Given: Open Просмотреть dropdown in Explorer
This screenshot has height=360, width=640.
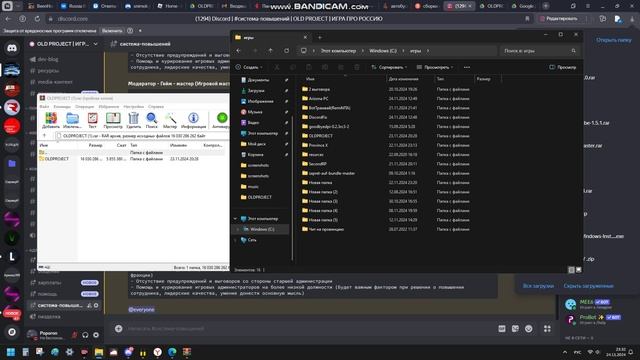Looking at the screenshot, I should pyautogui.click(x=435, y=67).
